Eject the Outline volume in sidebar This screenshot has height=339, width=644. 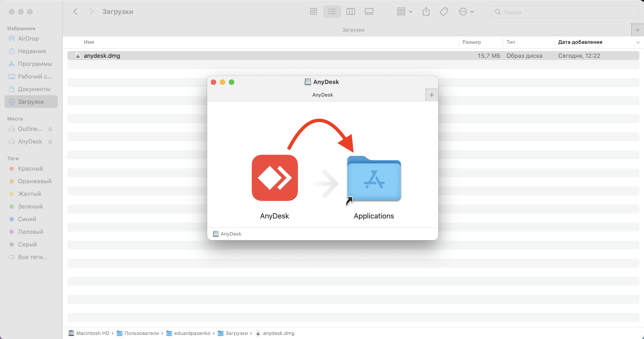pos(50,129)
